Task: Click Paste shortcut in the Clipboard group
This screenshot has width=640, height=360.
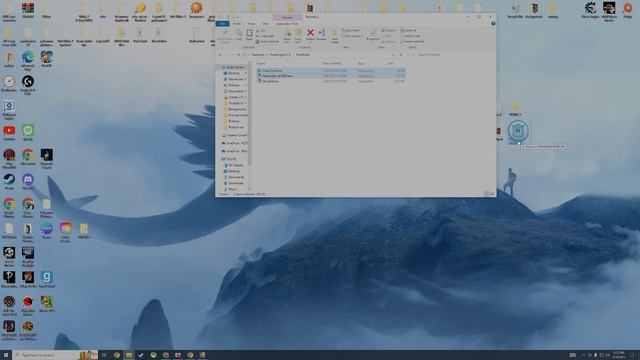Action: pyautogui.click(x=267, y=42)
